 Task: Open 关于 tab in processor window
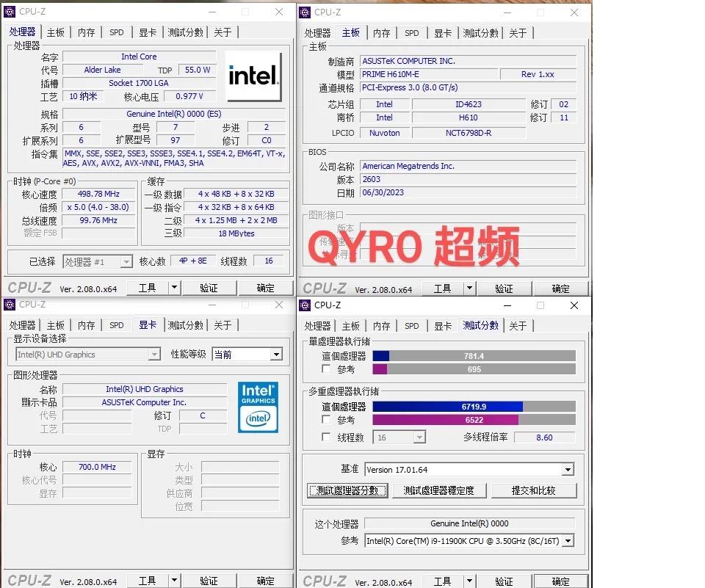click(x=223, y=32)
